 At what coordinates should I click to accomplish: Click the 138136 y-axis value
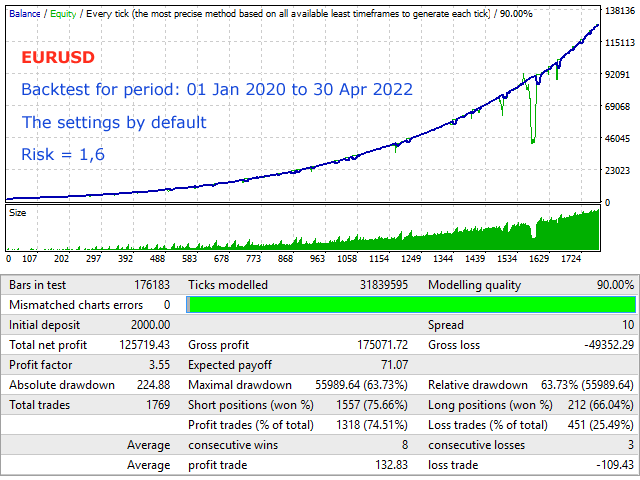(620, 11)
